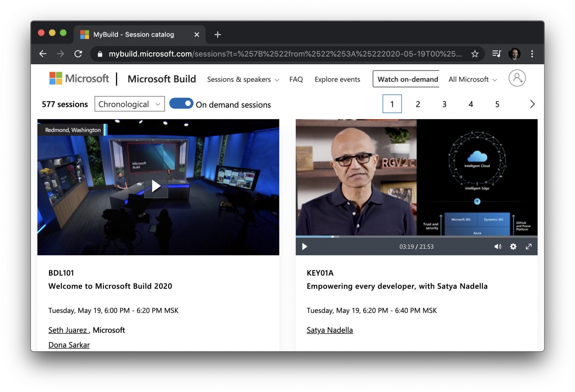Screen dimensions: 575x392
Task: Expand the All Microsoft menu
Action: (473, 79)
